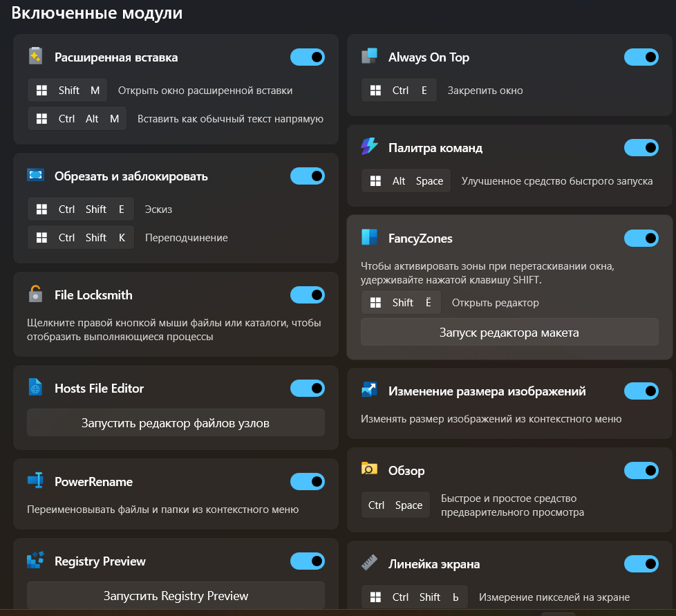Screen dimensions: 676x616
Task: Click the Always On Top module icon
Action: tap(370, 56)
